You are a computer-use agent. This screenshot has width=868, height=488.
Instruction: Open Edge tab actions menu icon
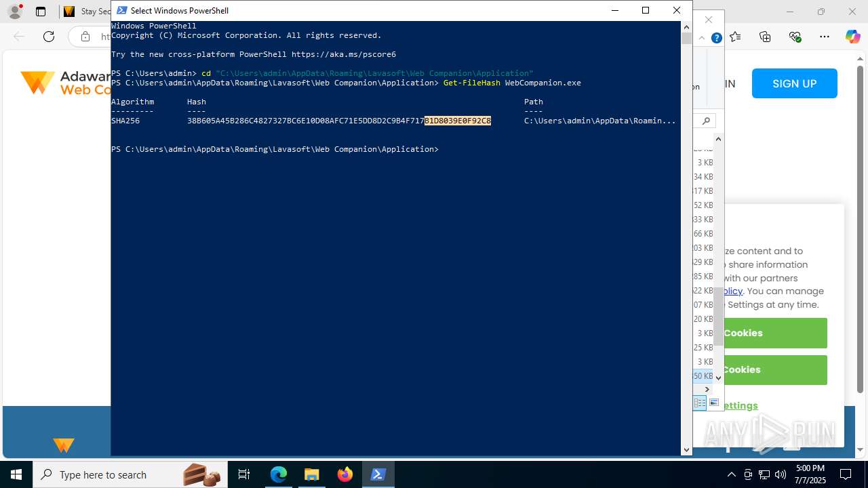(x=41, y=12)
